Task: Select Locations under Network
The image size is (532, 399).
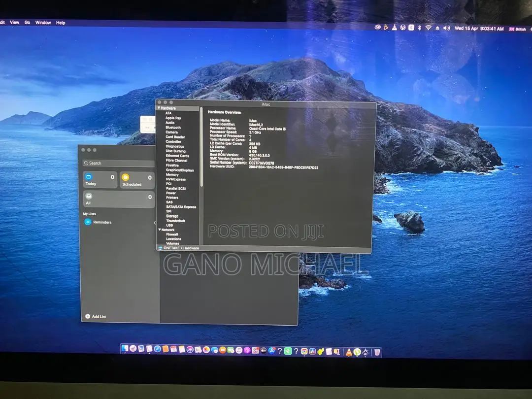Action: tap(173, 239)
